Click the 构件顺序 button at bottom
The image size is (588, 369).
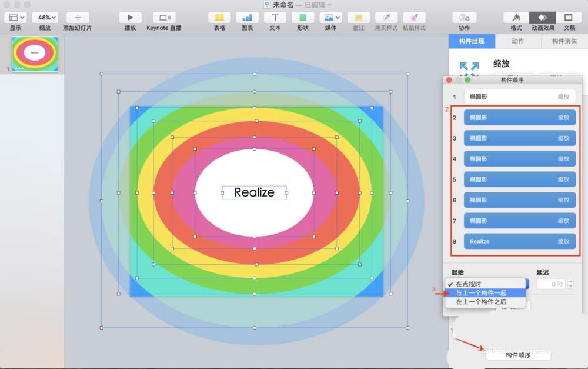(x=518, y=355)
